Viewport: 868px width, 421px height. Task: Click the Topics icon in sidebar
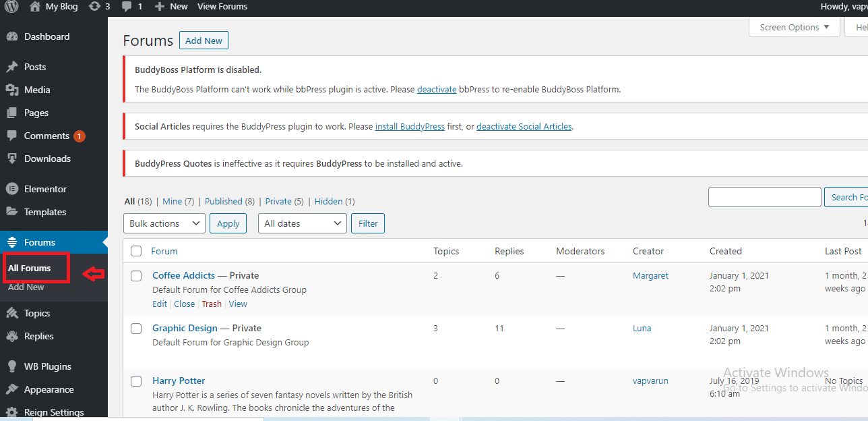(12, 313)
